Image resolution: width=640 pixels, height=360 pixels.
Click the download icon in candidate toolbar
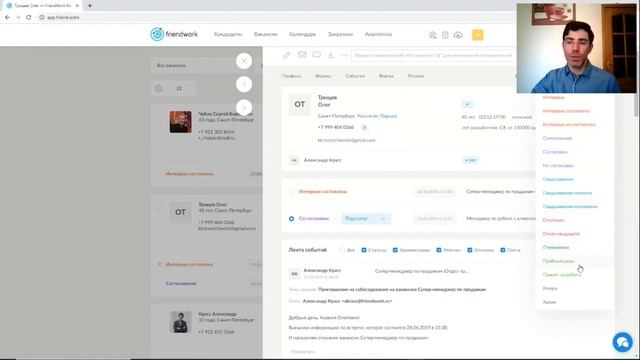point(331,55)
